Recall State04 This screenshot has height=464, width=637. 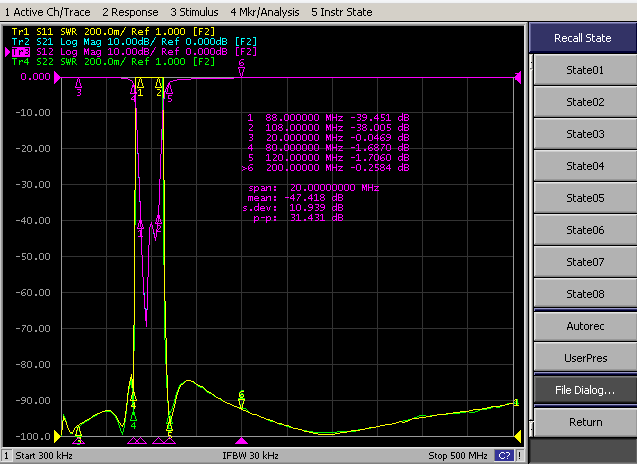(x=585, y=166)
